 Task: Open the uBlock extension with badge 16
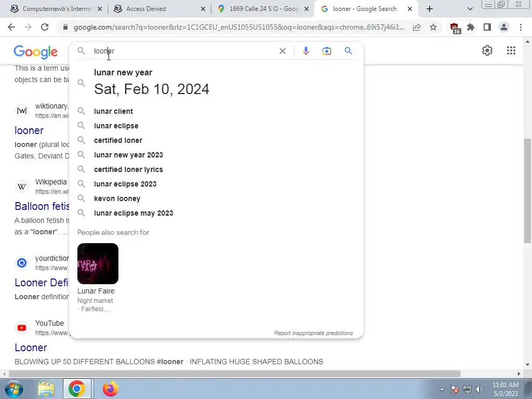[455, 28]
